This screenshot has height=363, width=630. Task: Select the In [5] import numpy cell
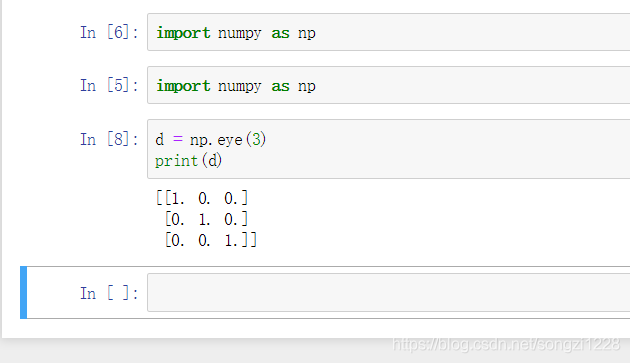tap(389, 85)
